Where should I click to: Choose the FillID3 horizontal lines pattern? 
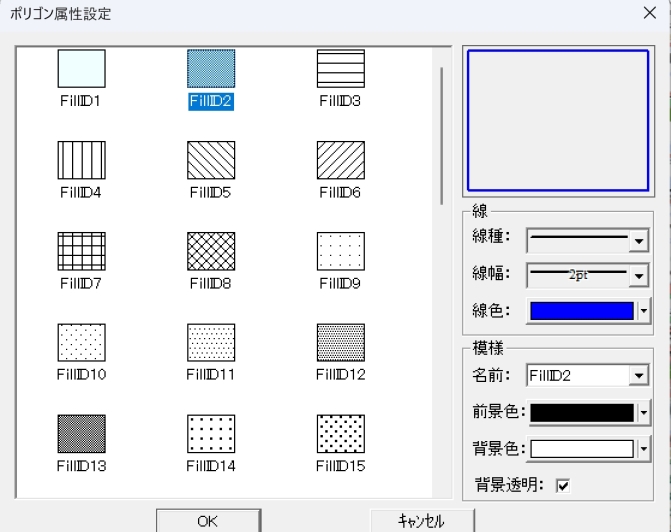pos(341,69)
